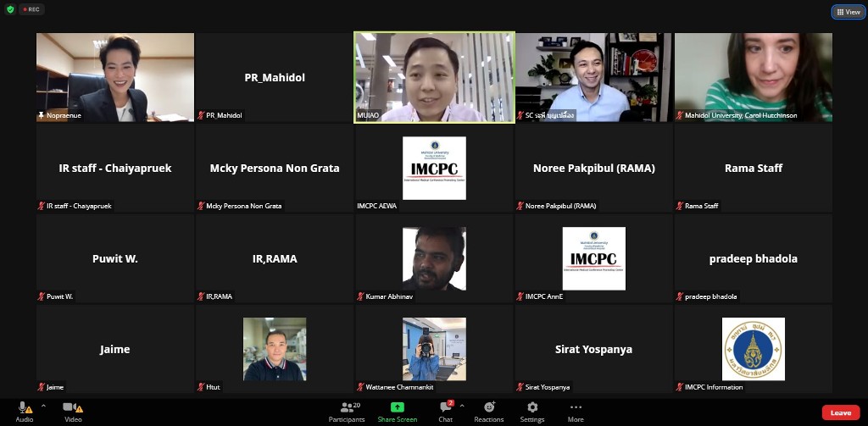
Task: Click the IMCPC Information logo tile
Action: coord(753,349)
